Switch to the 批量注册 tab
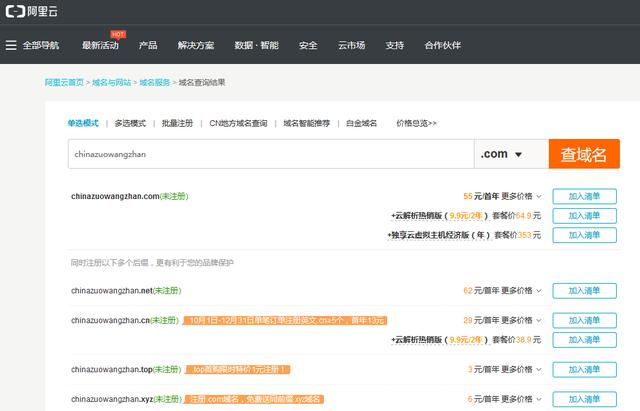 [177, 123]
